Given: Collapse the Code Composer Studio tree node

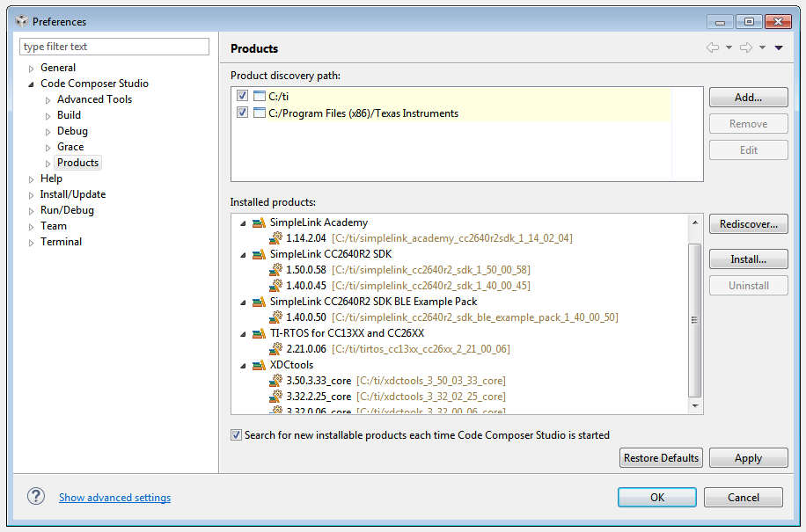Looking at the screenshot, I should tap(32, 84).
